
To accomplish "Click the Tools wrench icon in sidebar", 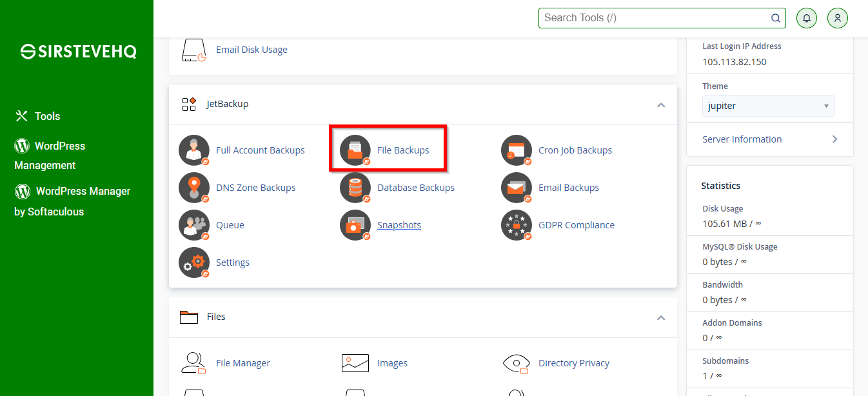I will click(22, 116).
